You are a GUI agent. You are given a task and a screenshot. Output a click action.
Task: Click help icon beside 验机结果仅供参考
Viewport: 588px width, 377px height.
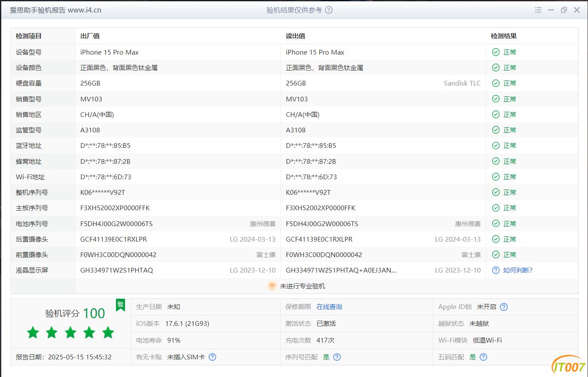click(329, 10)
